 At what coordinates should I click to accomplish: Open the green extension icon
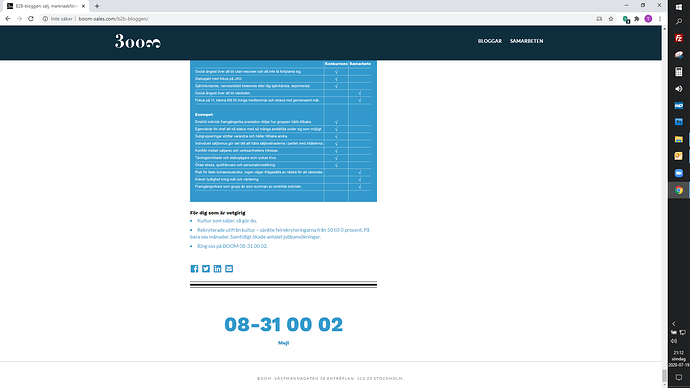pos(626,19)
